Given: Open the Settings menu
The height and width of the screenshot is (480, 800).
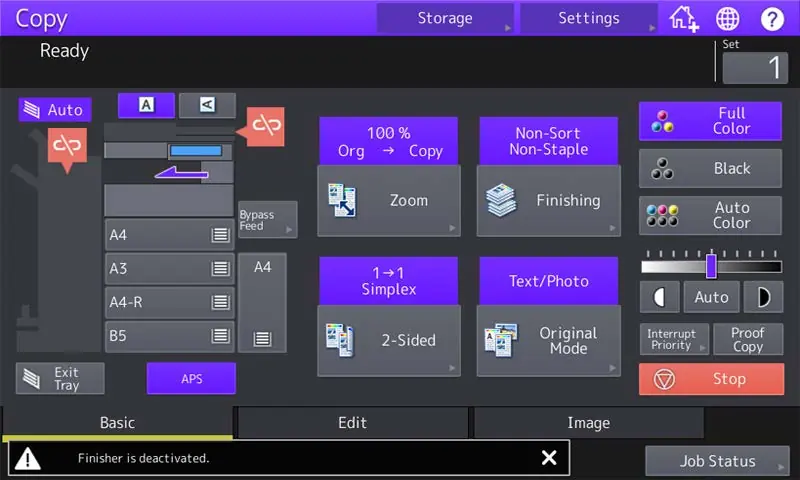Looking at the screenshot, I should point(589,18).
